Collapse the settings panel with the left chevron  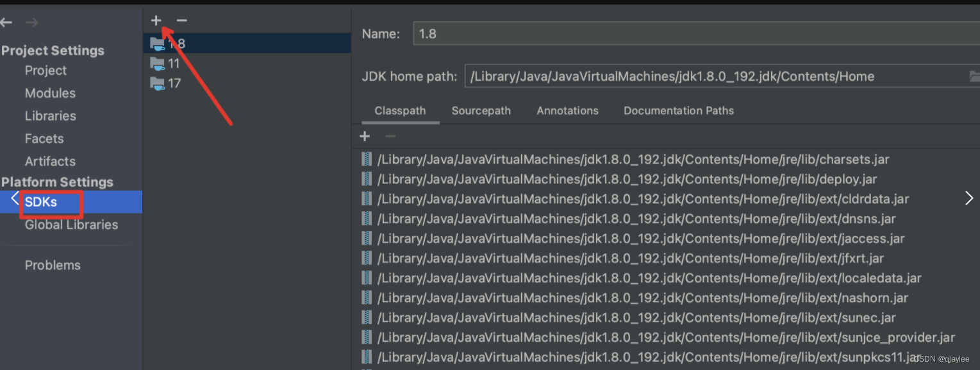coord(14,199)
